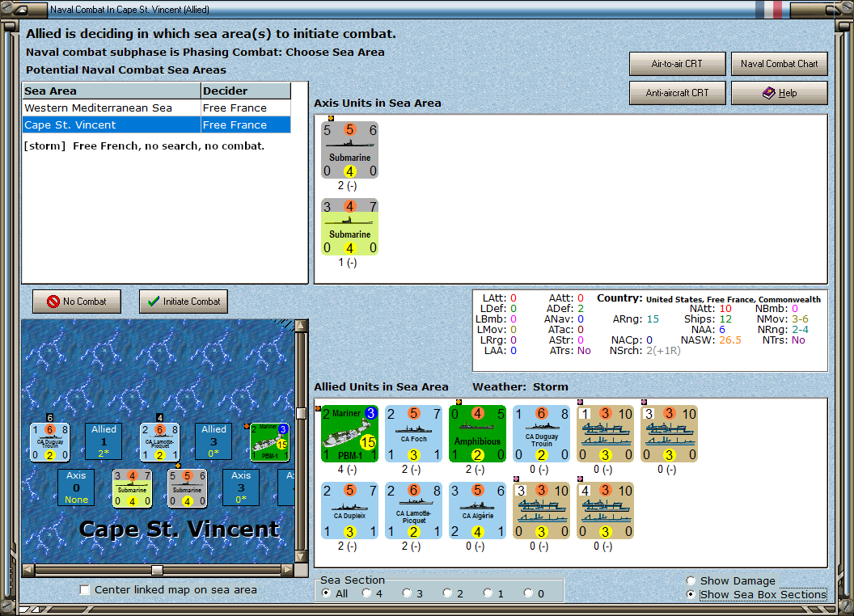Screen dimensions: 854x616
Task: Click CA Duguay Trouin counter on the map
Action: coord(49,442)
